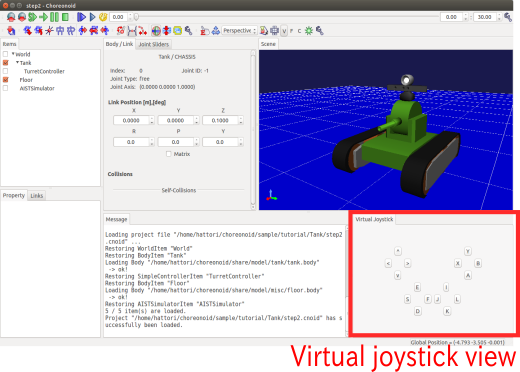This screenshot has width=520, height=372.
Task: Click the virtual joystick B button
Action: coord(478,263)
